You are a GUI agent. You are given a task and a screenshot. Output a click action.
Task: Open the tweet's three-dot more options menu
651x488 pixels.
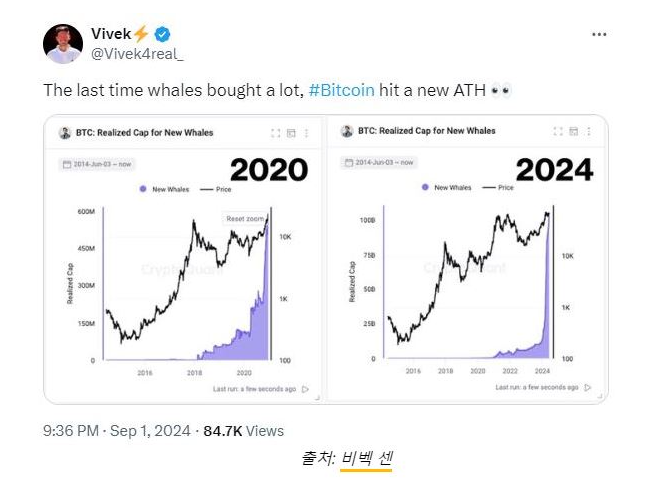click(599, 34)
